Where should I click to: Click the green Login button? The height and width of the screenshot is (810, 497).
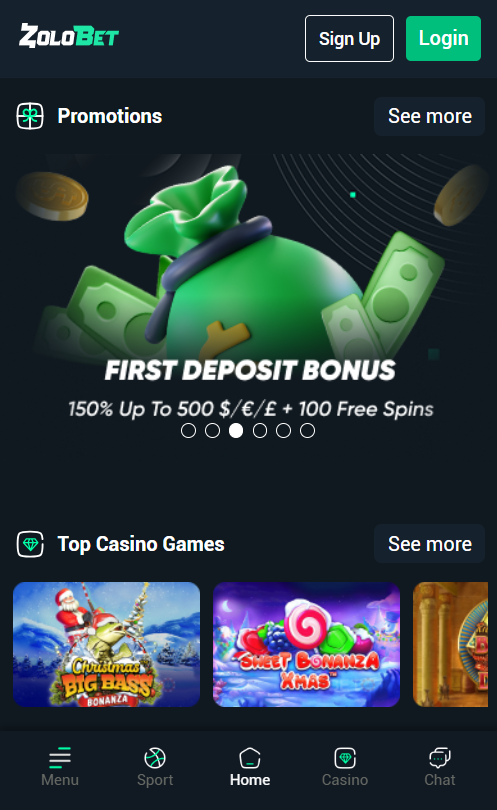(443, 38)
